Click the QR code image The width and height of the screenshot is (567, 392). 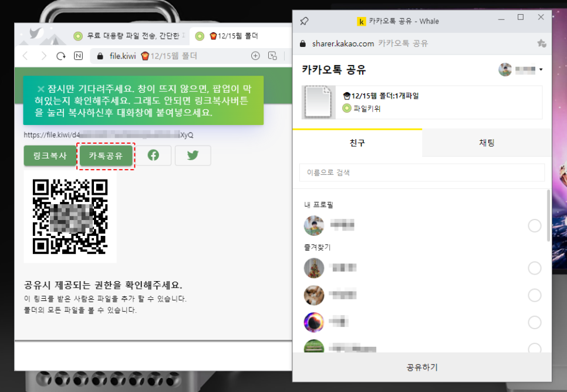(70, 217)
